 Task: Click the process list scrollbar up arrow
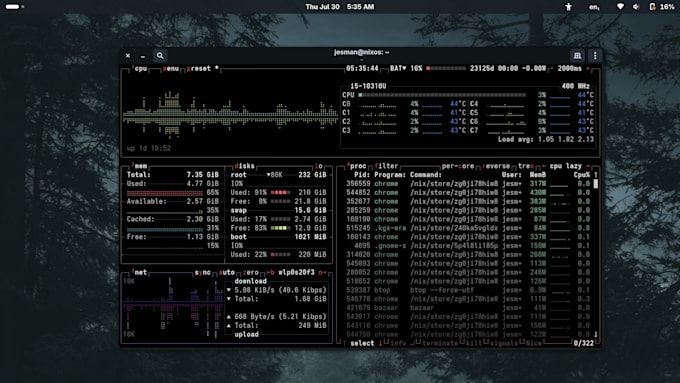tap(596, 175)
